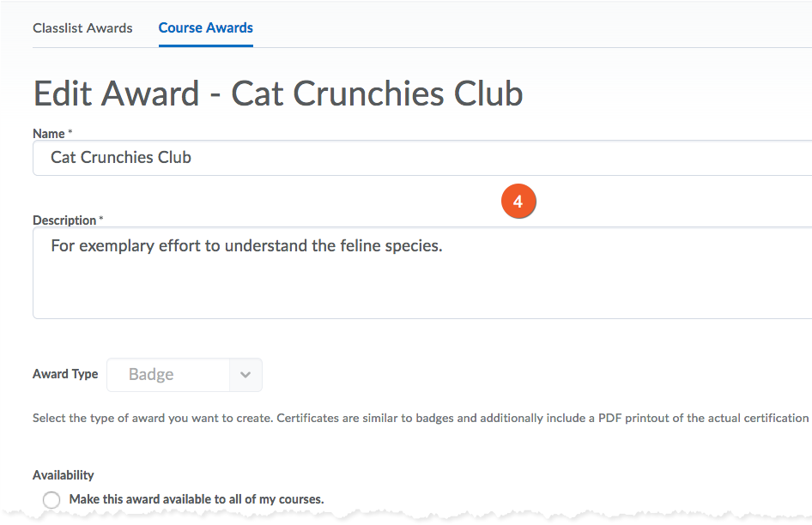
Task: Select the Course Awards tab
Action: click(205, 27)
